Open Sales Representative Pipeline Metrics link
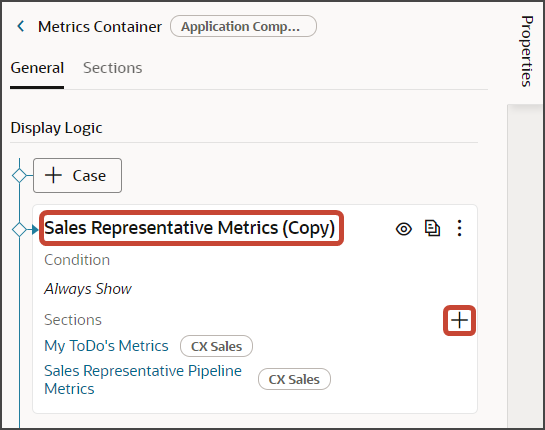 click(x=143, y=380)
